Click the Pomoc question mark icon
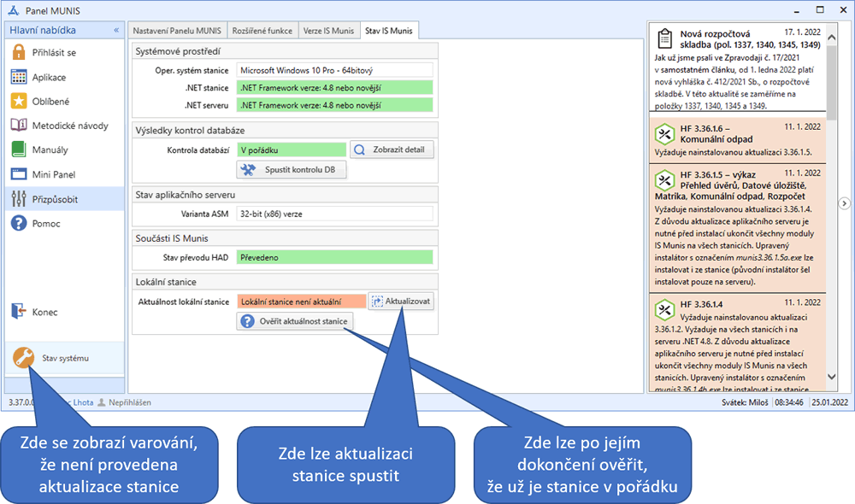This screenshot has width=855, height=504. pyautogui.click(x=19, y=224)
